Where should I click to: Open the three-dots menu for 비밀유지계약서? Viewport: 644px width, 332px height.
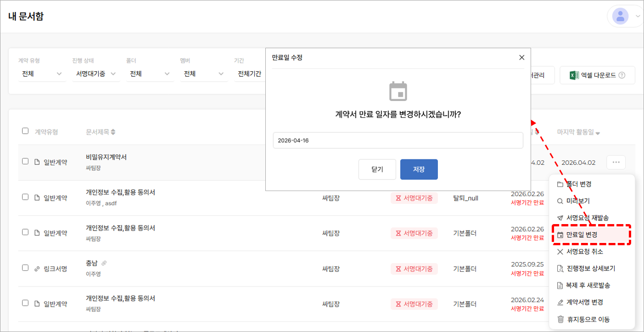[x=616, y=162]
